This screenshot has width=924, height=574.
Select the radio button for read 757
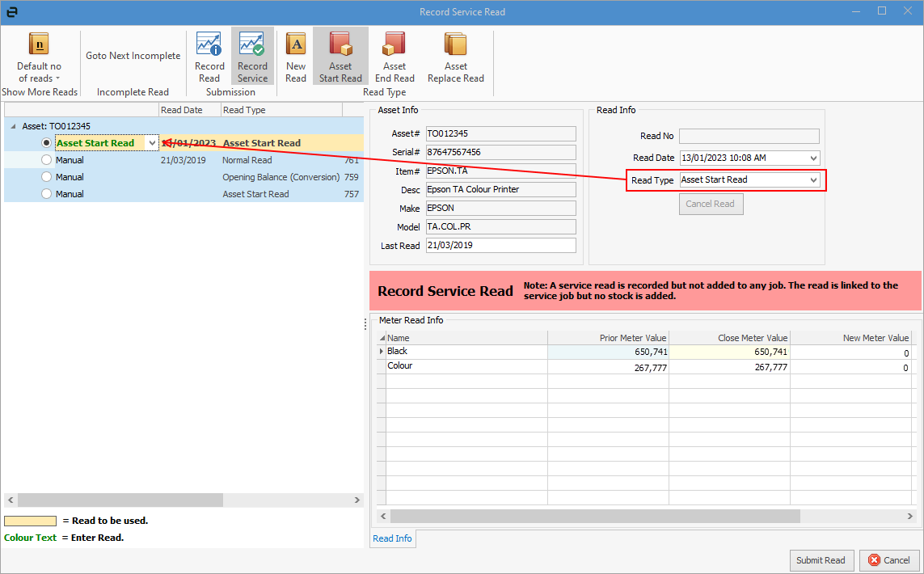pos(47,194)
